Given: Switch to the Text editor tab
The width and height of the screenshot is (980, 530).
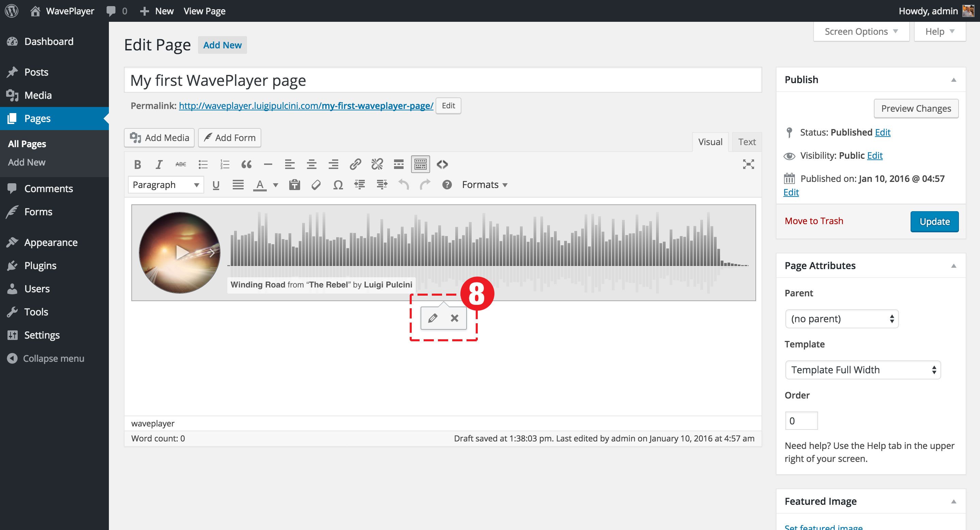Looking at the screenshot, I should click(x=747, y=142).
